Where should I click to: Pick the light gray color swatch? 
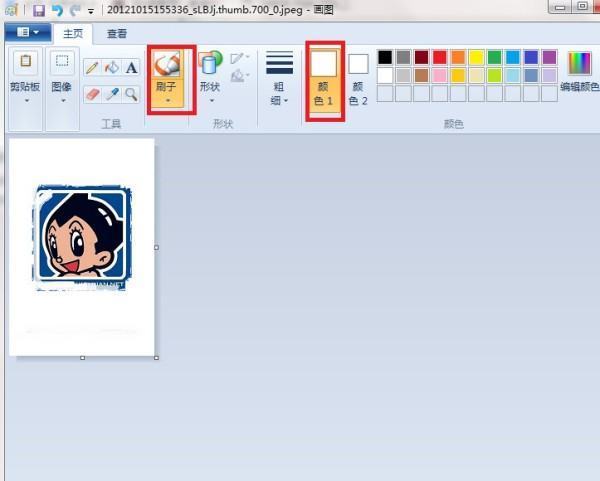click(x=403, y=76)
